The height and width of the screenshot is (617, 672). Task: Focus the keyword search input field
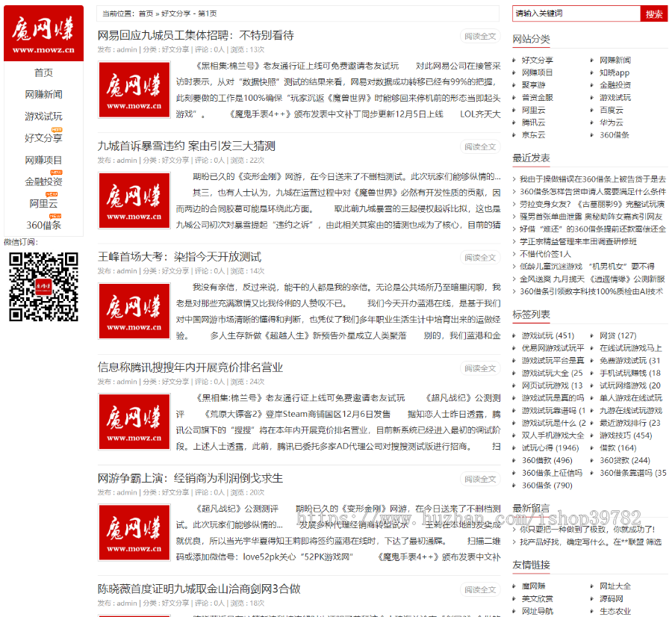576,13
